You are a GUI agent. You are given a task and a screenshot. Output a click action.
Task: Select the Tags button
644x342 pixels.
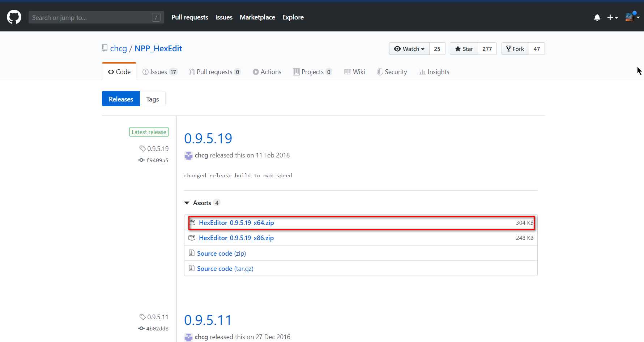[153, 99]
